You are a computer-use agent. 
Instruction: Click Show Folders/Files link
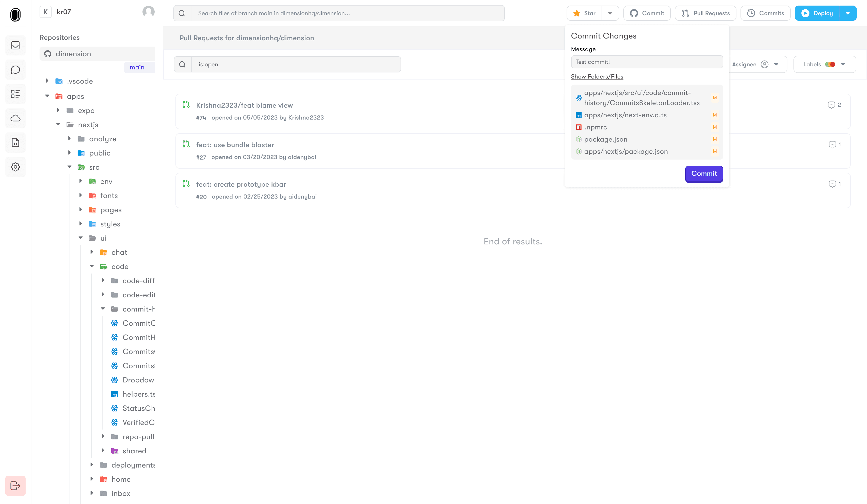click(x=597, y=77)
